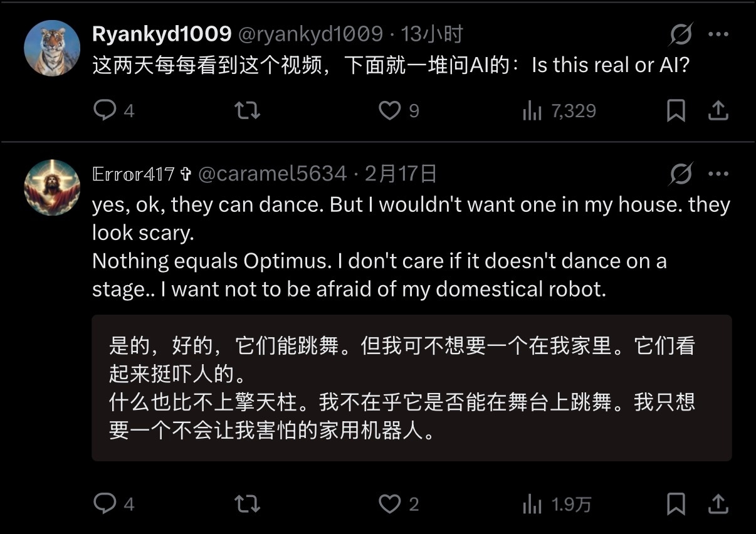
Task: Open more options on Ryankyd1009's post
Action: 718,34
